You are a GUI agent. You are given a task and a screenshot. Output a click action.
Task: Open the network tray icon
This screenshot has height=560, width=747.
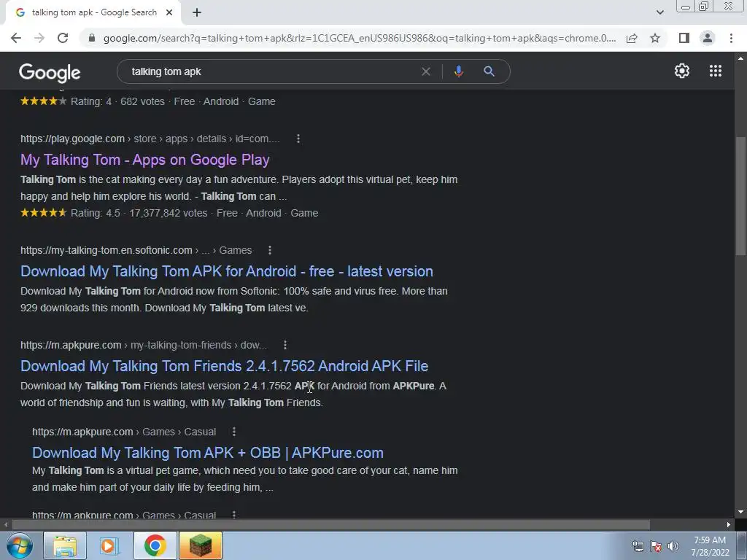point(638,546)
